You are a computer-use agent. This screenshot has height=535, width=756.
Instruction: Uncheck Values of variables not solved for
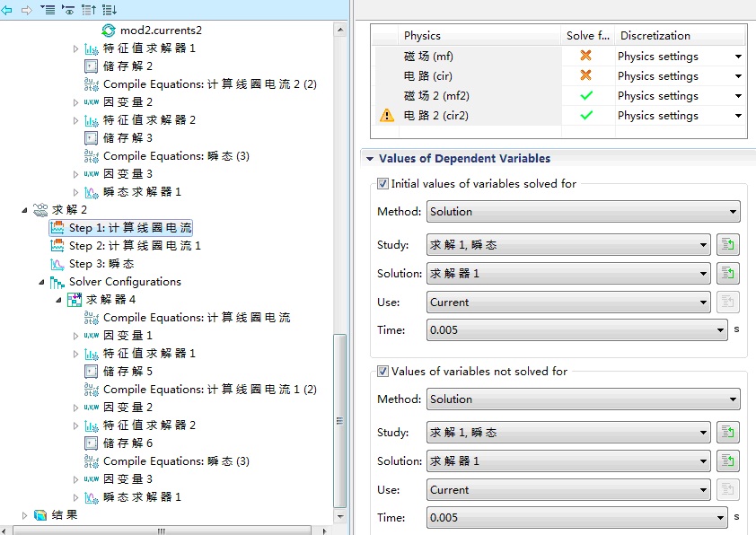(383, 371)
